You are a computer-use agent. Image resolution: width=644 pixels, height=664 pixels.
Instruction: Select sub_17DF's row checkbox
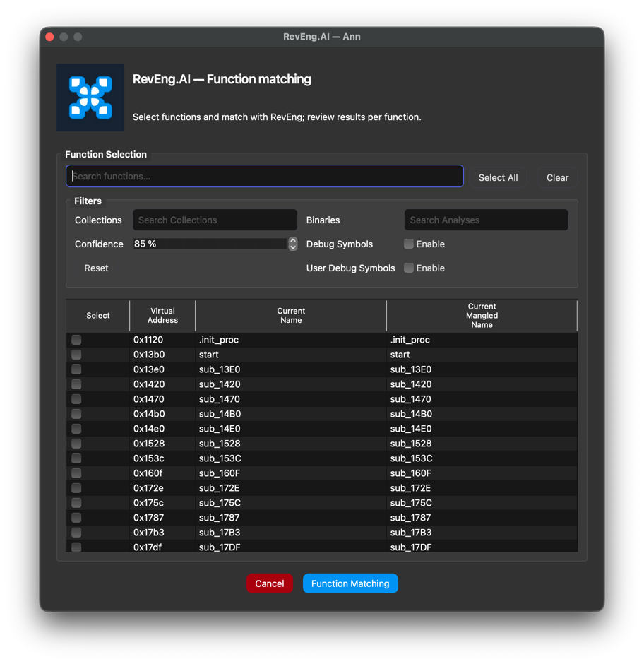coord(76,547)
